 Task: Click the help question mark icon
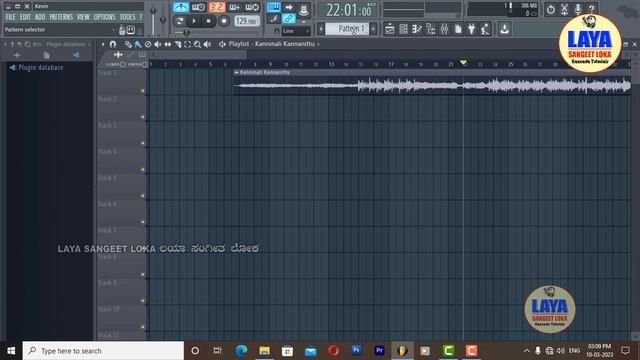point(591,9)
